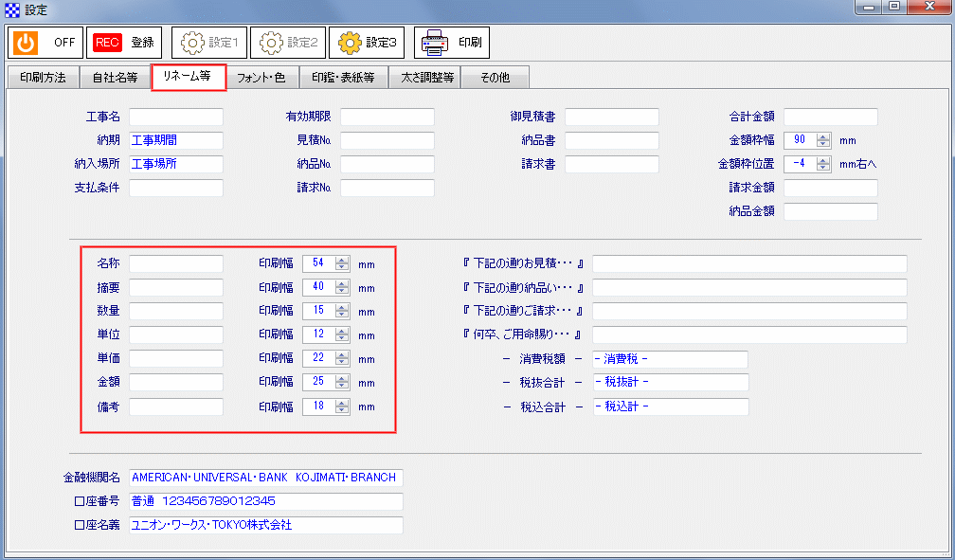Click the 工事名 input field

175,117
